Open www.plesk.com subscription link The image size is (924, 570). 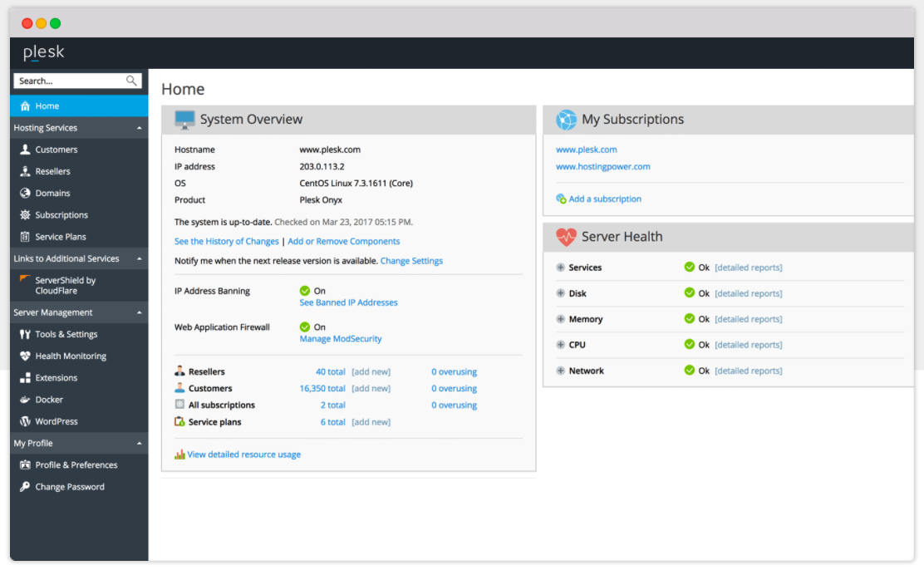[x=587, y=150]
